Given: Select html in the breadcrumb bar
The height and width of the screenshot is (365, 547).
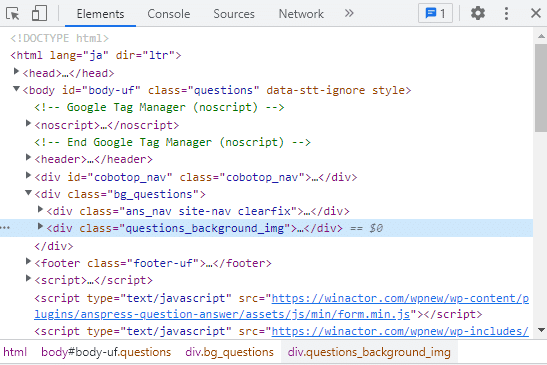Looking at the screenshot, I should (x=15, y=352).
